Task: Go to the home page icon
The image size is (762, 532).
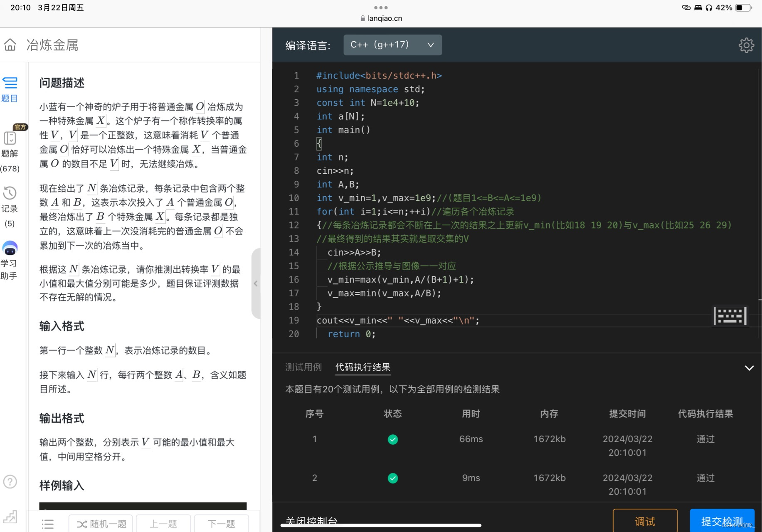Action: pyautogui.click(x=10, y=44)
